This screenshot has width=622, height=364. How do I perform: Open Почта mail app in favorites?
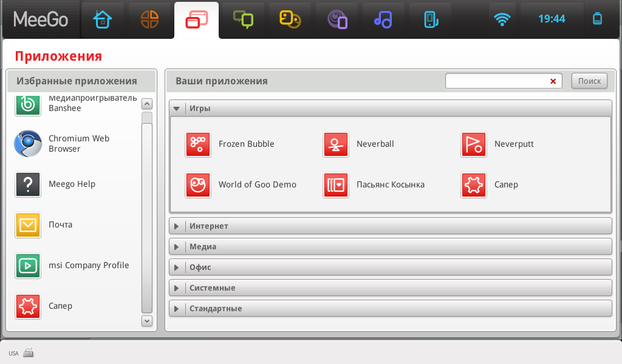pos(28,225)
